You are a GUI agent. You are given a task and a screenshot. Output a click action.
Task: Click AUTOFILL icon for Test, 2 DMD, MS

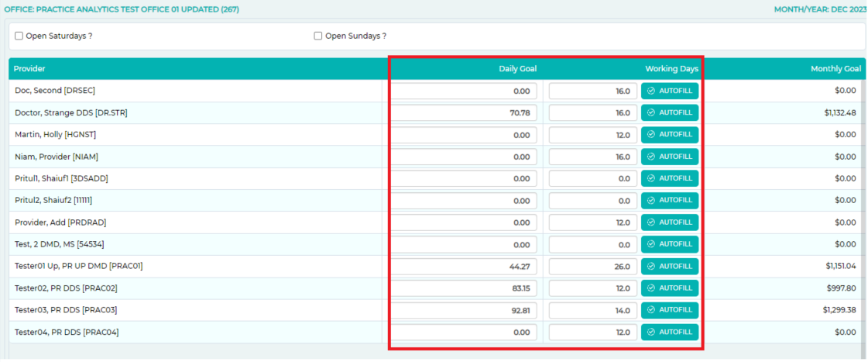click(651, 244)
